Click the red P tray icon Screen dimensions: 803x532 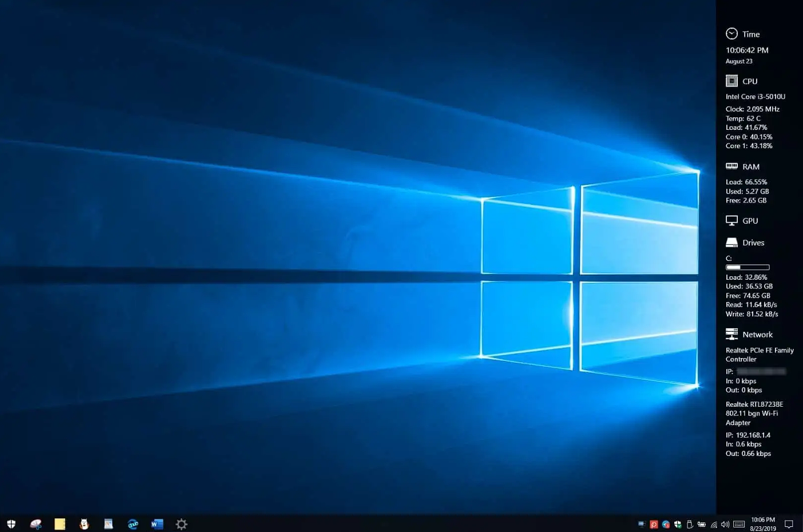654,524
